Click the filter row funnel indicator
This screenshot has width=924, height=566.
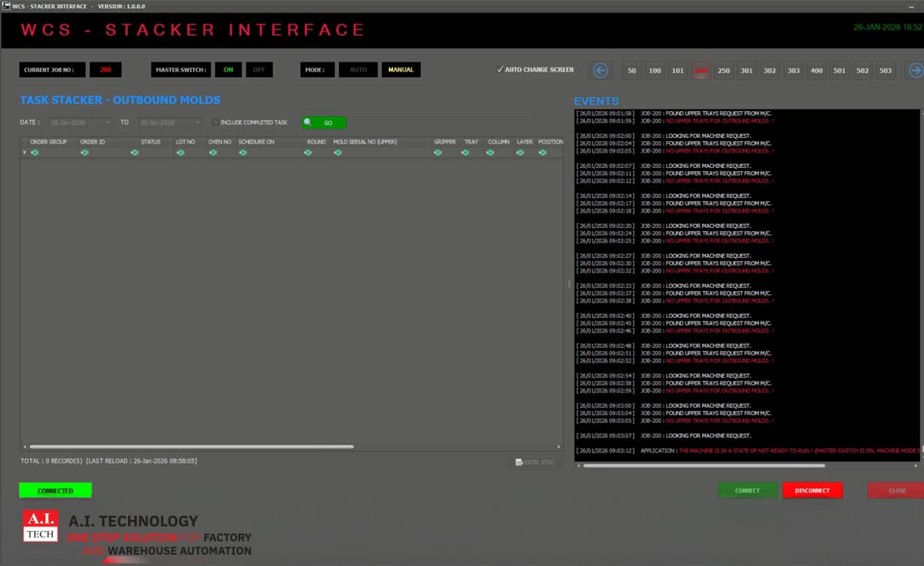[24, 152]
